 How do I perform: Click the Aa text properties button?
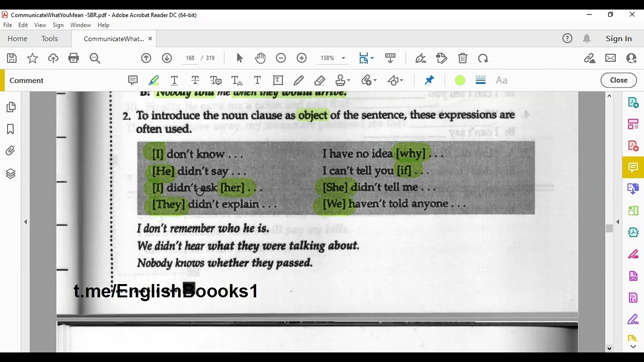502,80
